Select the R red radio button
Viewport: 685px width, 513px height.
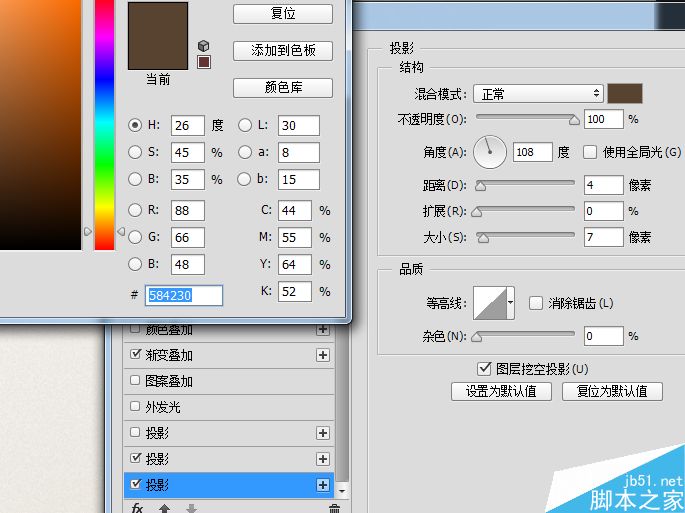pos(135,210)
